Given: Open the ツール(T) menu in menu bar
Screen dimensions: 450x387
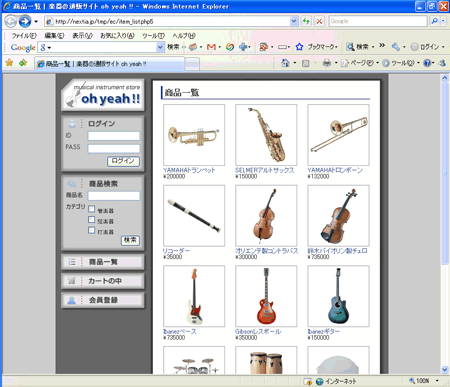Looking at the screenshot, I should [x=153, y=35].
